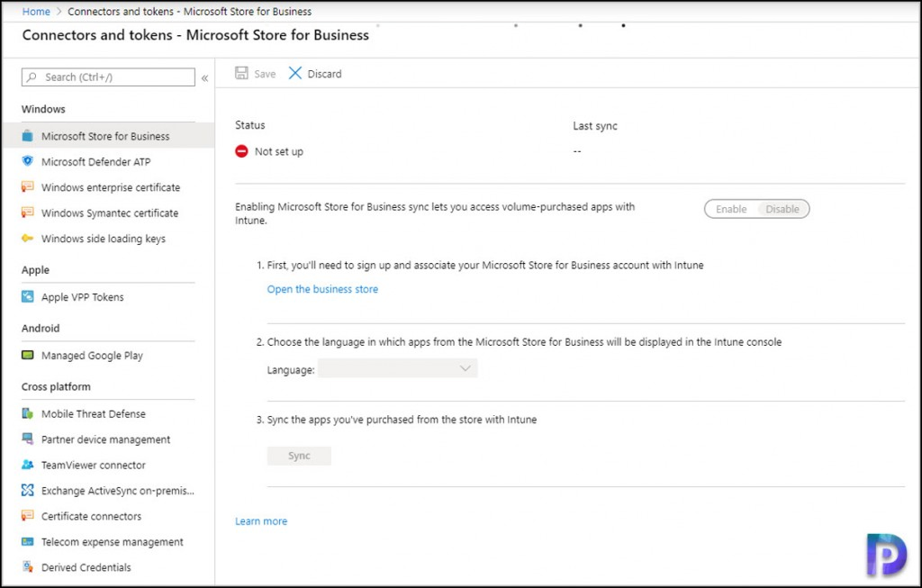Viewport: 922px width, 588px height.
Task: Click the Managed Google Play icon
Action: click(x=28, y=355)
